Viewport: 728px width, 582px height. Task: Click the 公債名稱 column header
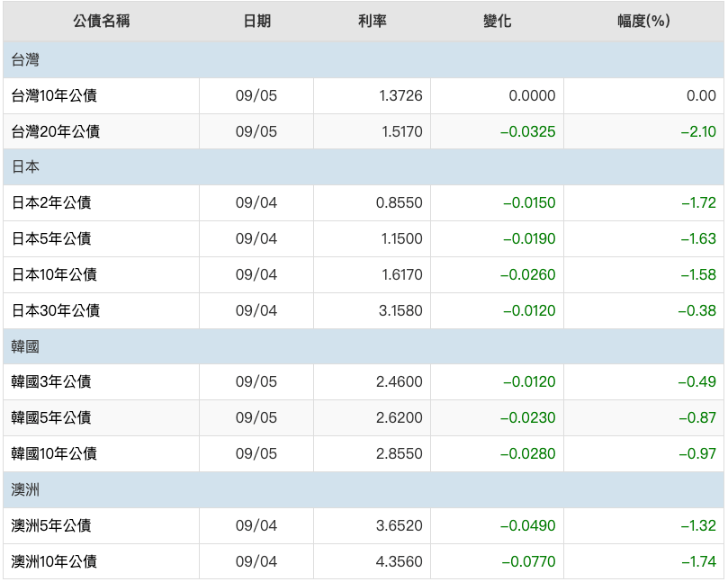pos(101,21)
